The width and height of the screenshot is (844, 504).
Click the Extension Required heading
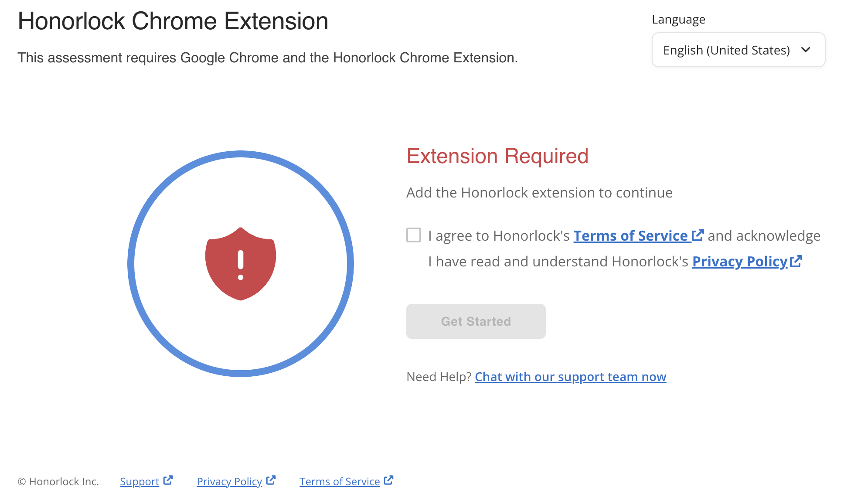pos(497,156)
